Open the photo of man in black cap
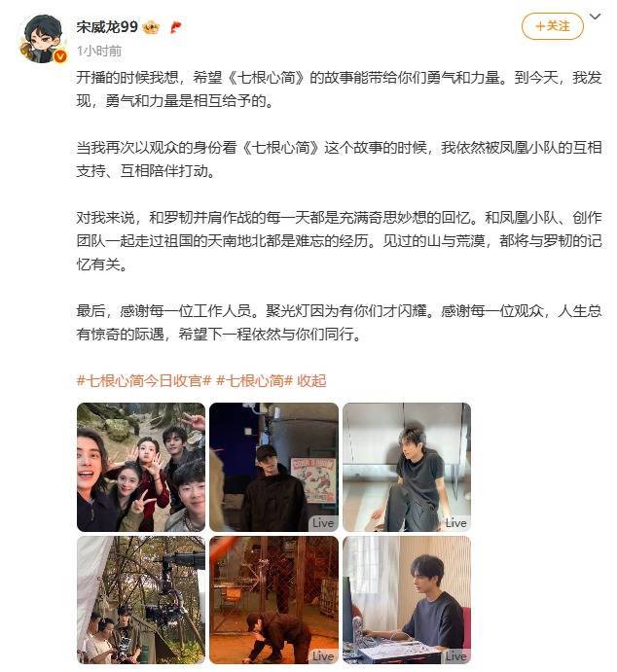 (274, 467)
